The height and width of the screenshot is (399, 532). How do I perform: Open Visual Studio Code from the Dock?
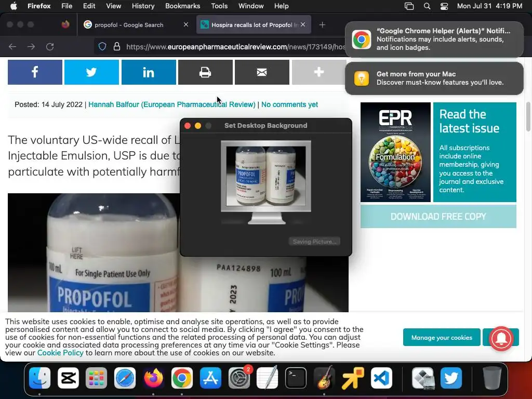[x=381, y=378]
